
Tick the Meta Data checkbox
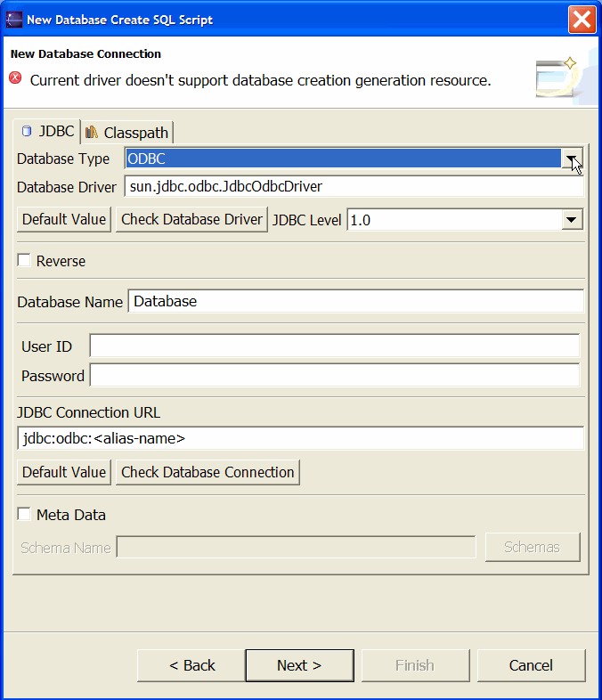point(24,514)
